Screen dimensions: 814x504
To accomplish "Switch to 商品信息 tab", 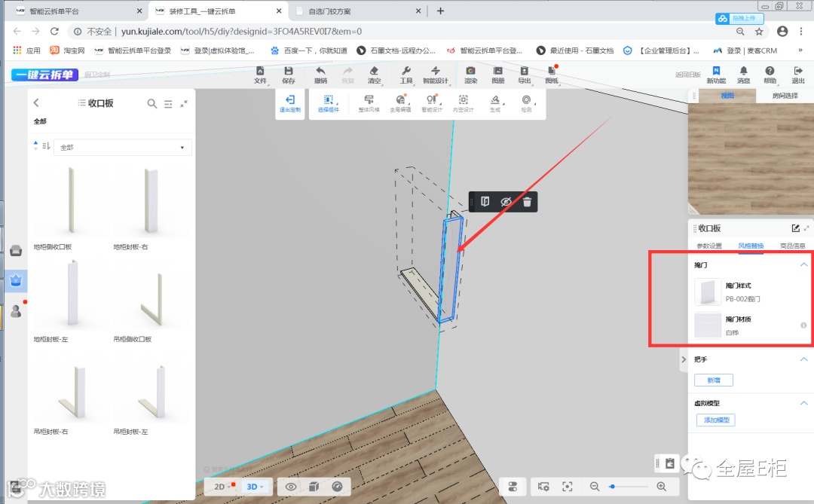I will pos(792,246).
